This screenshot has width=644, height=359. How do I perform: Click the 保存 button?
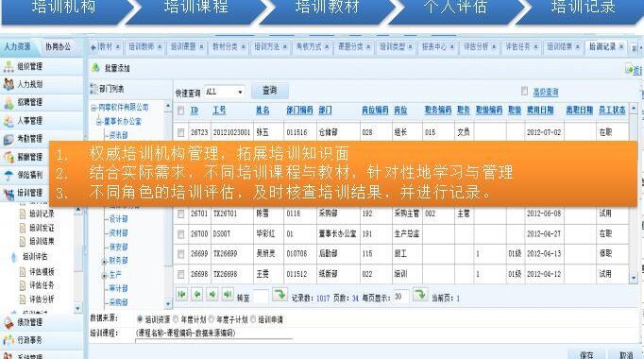click(x=586, y=354)
